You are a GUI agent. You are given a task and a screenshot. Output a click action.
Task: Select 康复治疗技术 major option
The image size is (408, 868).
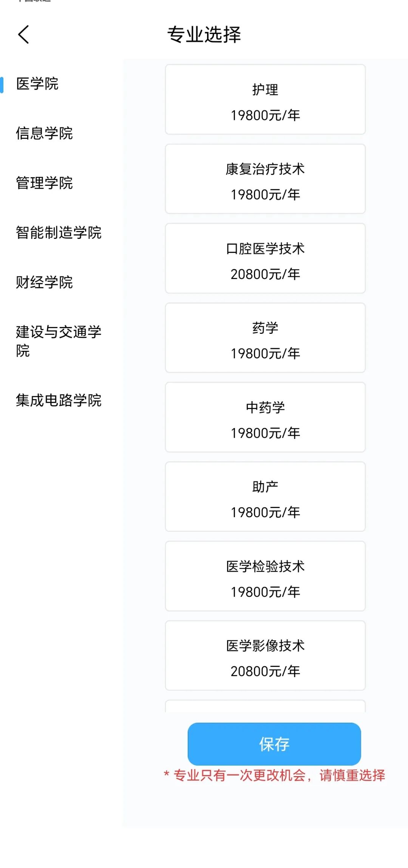265,179
